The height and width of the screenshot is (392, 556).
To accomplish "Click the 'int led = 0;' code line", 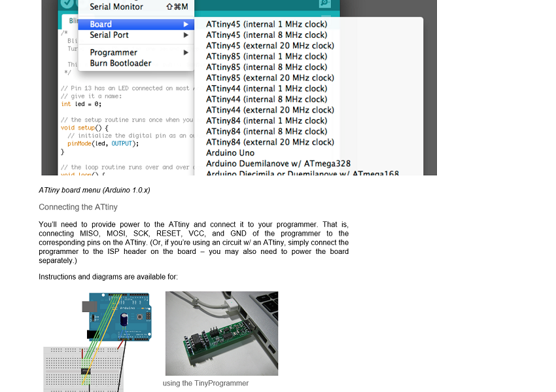I will [x=81, y=104].
